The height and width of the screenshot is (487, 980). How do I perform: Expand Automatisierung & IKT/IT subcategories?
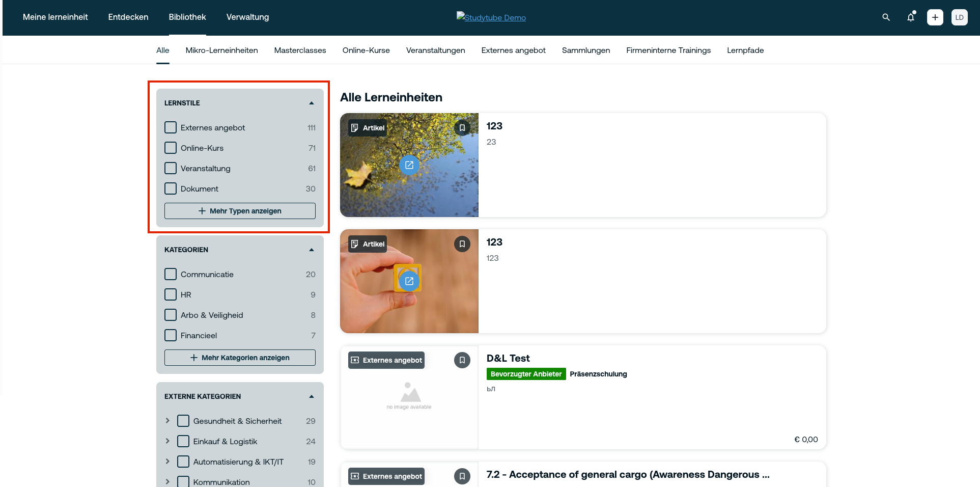[x=167, y=462]
